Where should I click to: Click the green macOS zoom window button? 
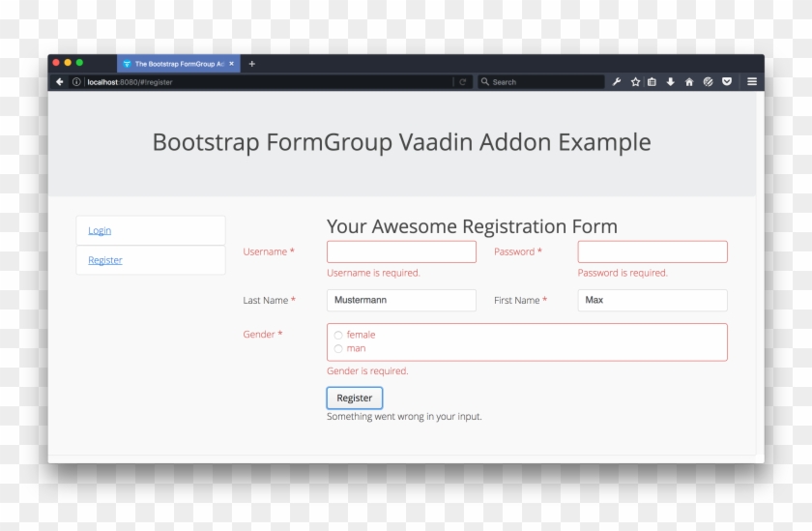coord(79,63)
